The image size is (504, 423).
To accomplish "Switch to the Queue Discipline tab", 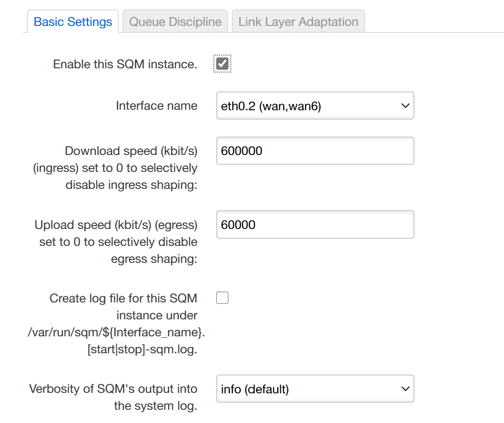I will coord(175,22).
